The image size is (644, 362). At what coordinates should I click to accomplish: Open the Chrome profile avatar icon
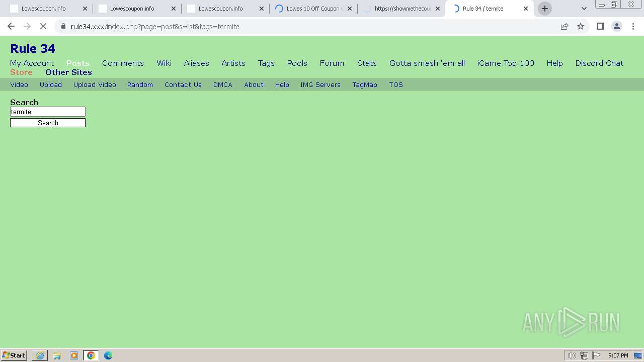point(617,26)
